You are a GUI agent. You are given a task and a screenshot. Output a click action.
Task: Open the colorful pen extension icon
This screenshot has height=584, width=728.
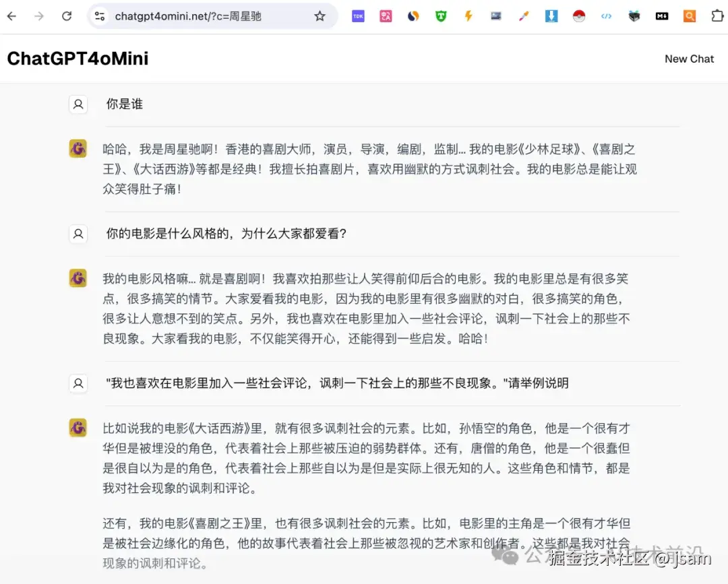tap(524, 16)
